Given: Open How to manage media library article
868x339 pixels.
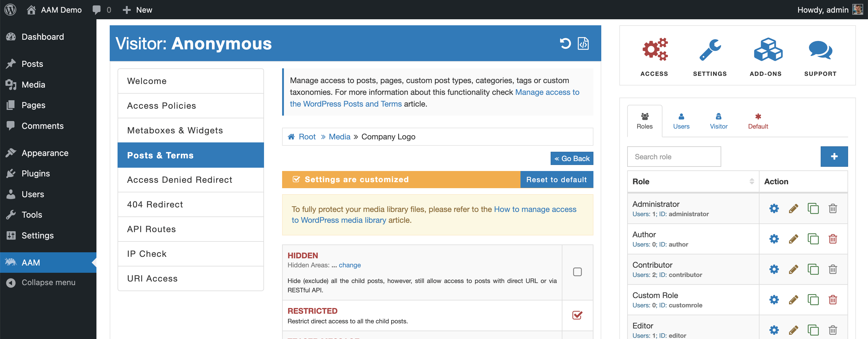Looking at the screenshot, I should click(434, 214).
